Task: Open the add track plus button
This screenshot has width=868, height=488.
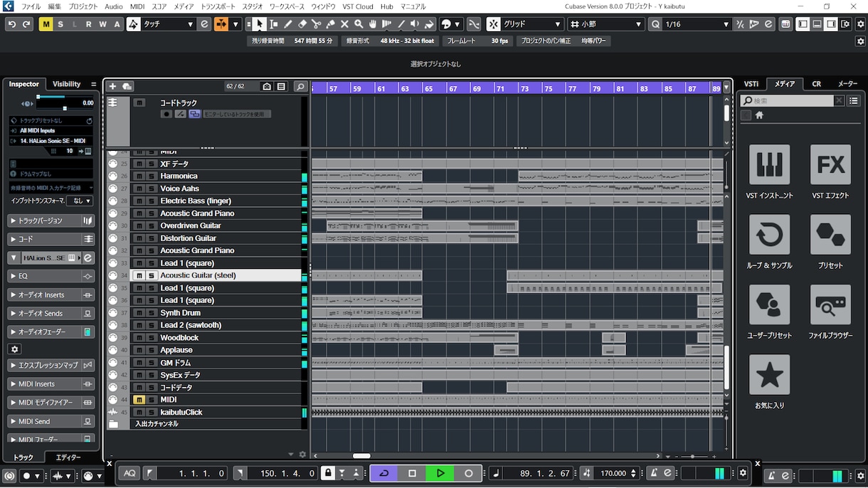Action: [x=112, y=86]
